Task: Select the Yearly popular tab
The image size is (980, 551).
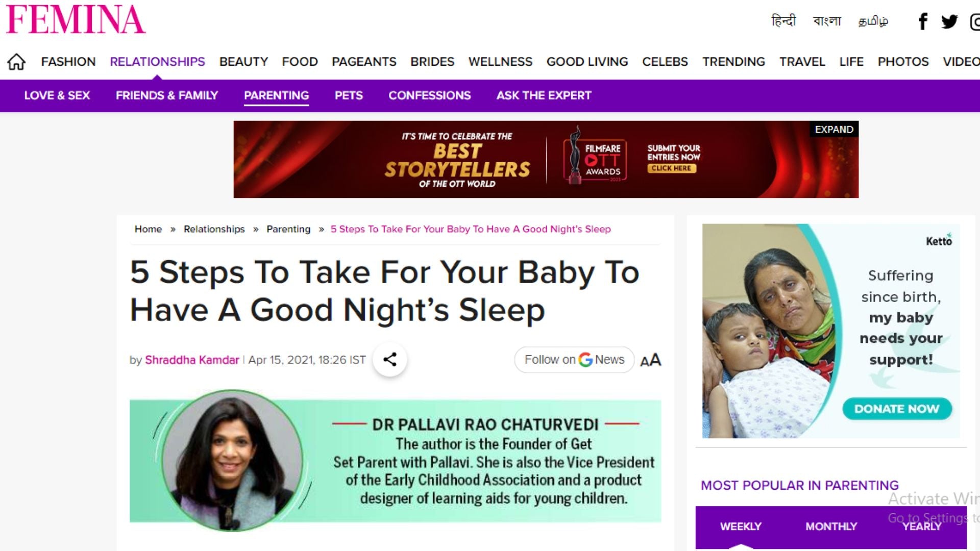Action: coord(921,527)
